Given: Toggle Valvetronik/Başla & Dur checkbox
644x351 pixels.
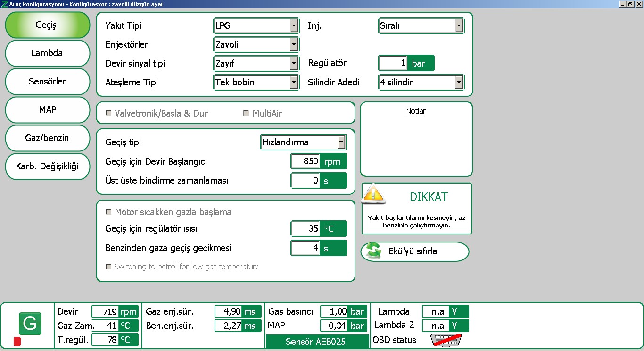Looking at the screenshot, I should pos(108,113).
